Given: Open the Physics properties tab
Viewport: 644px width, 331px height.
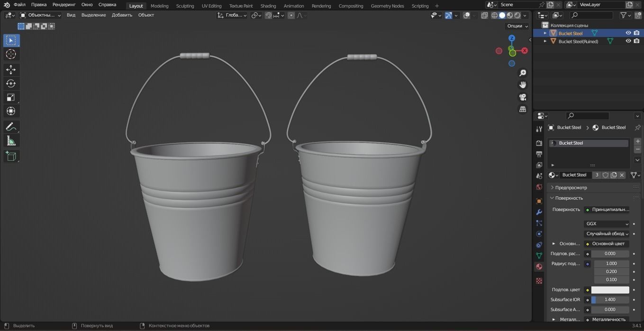Looking at the screenshot, I should (x=539, y=234).
